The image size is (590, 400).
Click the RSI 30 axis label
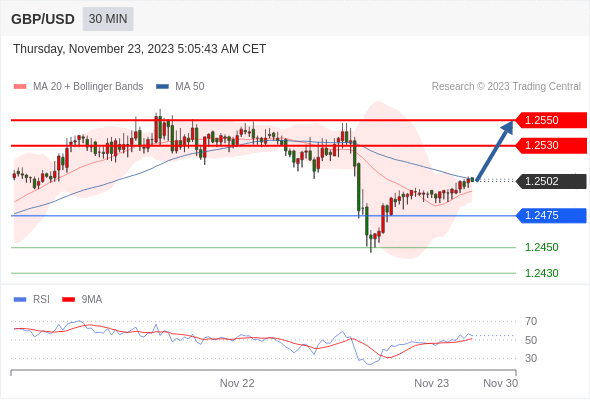[531, 358]
